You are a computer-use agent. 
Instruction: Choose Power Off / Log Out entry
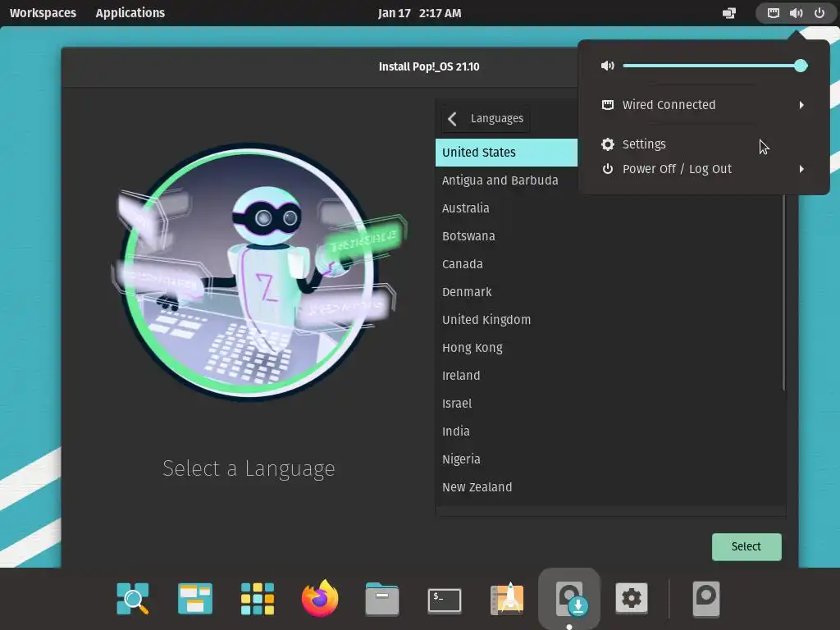pos(703,169)
